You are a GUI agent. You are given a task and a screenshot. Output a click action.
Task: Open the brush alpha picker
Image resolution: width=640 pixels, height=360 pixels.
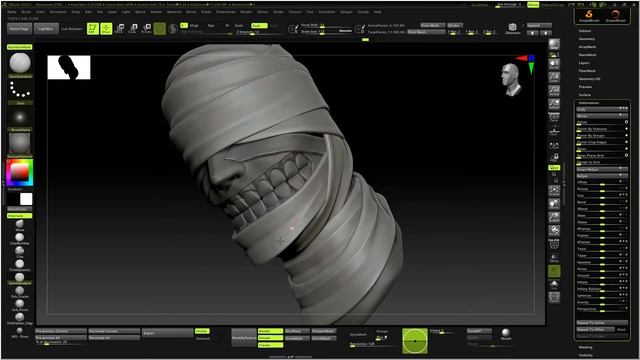click(x=20, y=117)
